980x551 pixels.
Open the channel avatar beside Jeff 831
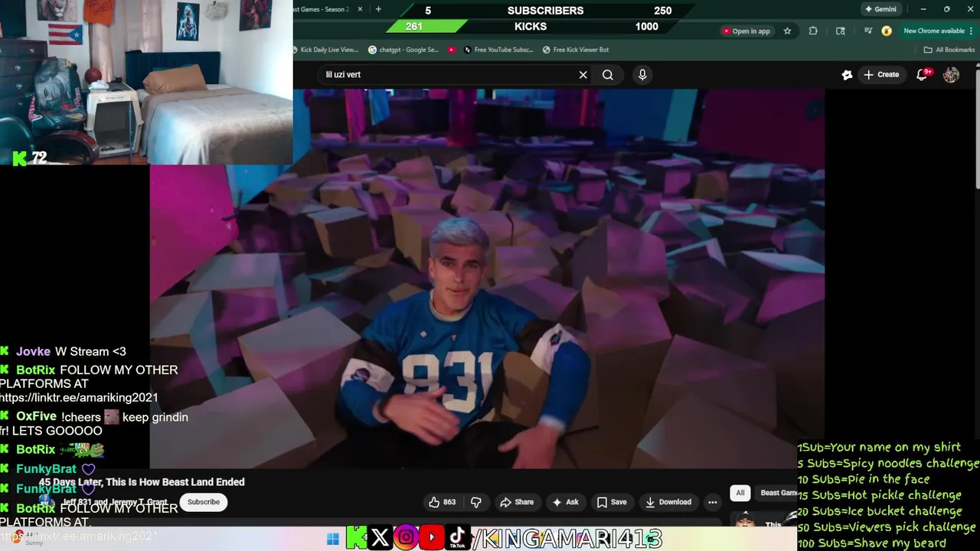tap(47, 502)
